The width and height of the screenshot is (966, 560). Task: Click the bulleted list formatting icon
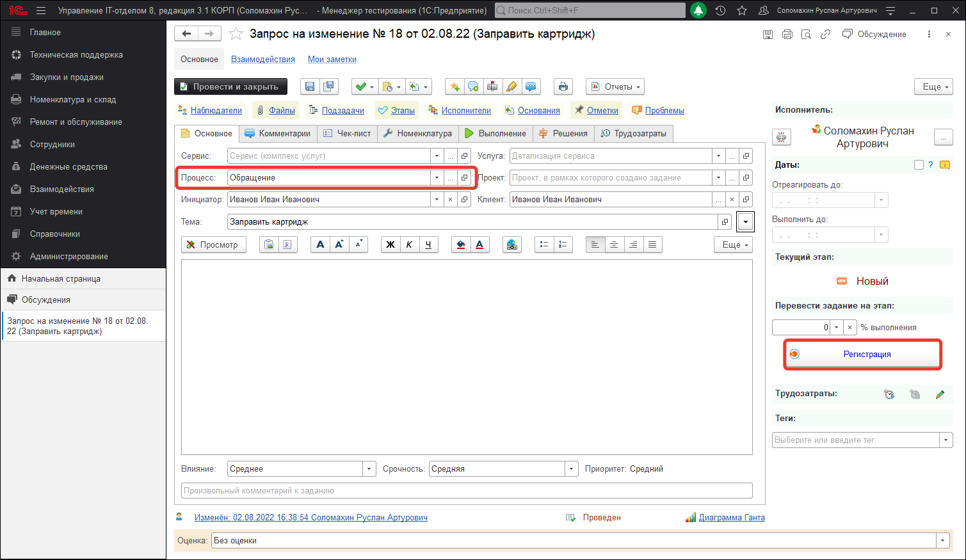544,244
